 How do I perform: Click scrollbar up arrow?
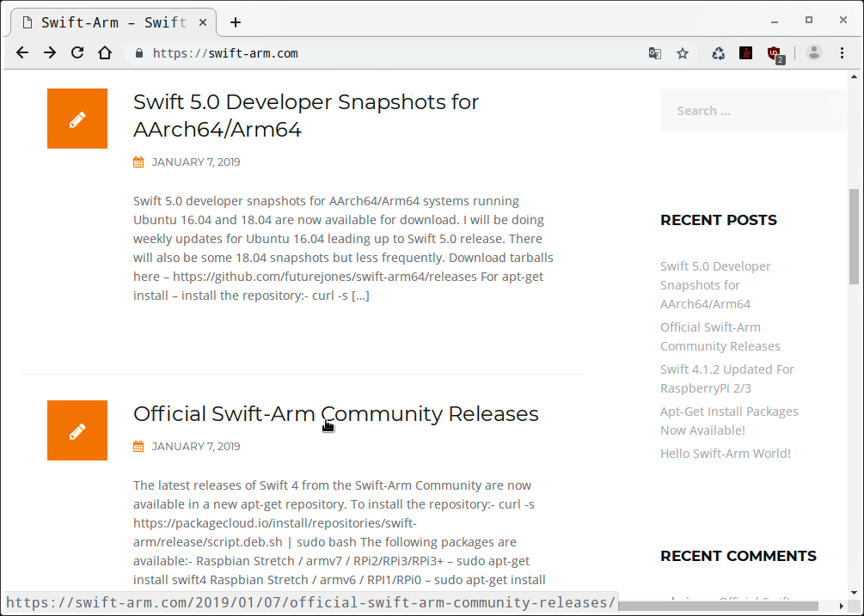coord(854,76)
